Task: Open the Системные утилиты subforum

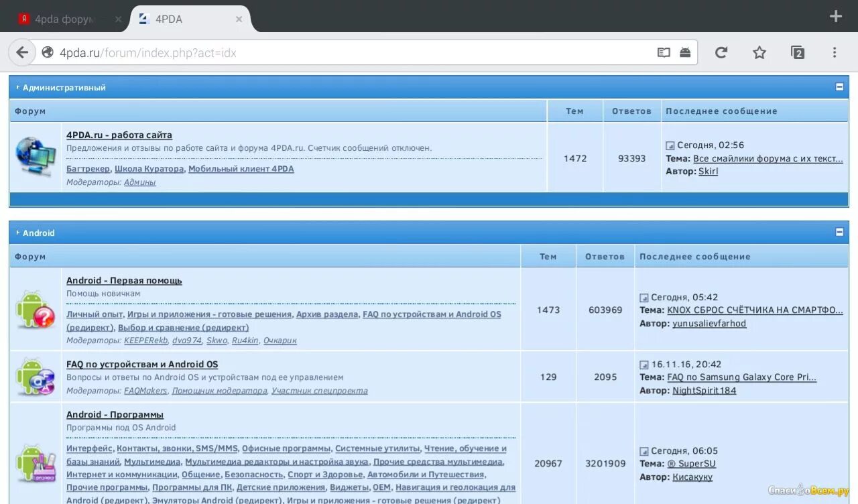Action: [377, 448]
